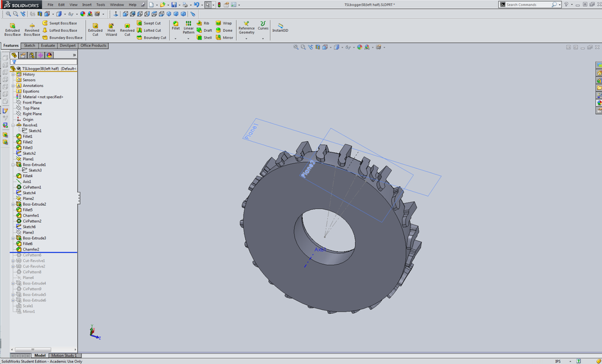Toggle Instant3D mode
The image size is (602, 364).
[280, 28]
